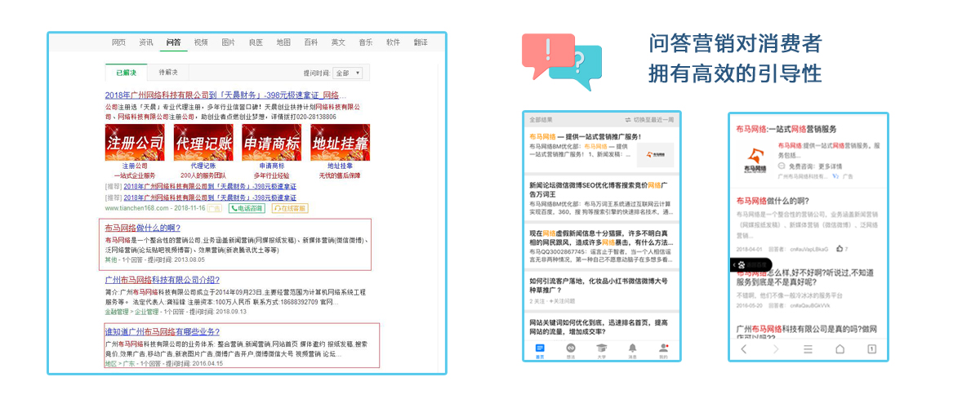Toggle 切换至最近一周 filter
980x408 pixels.
(x=649, y=120)
